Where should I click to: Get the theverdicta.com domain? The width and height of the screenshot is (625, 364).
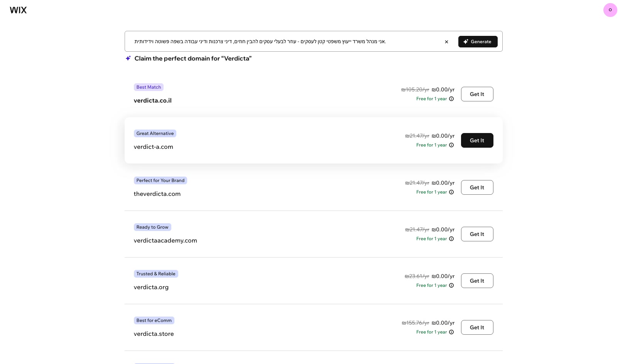pos(477,187)
